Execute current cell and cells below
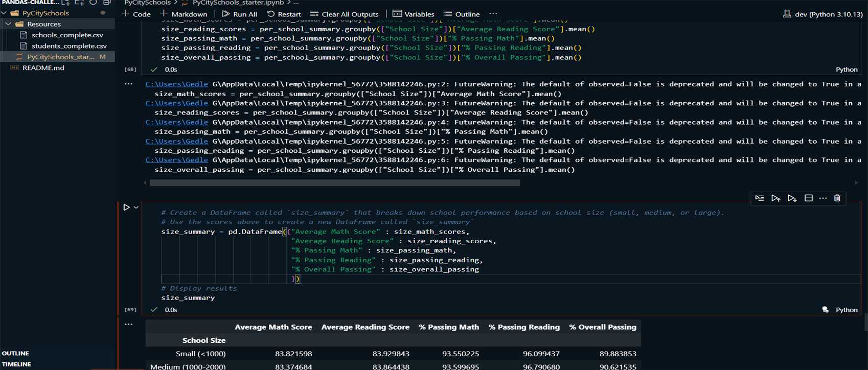The height and width of the screenshot is (370, 868). click(792, 198)
